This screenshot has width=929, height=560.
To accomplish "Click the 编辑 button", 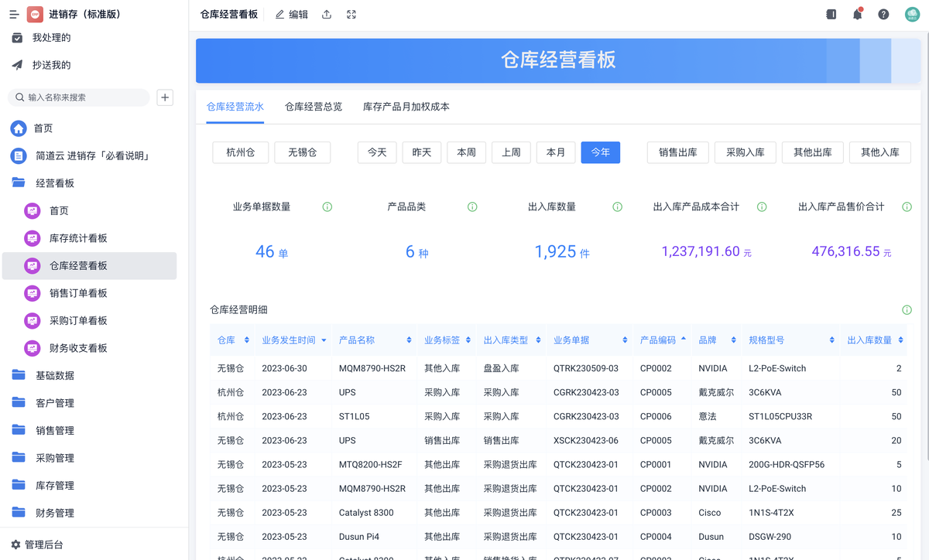I will [x=292, y=15].
